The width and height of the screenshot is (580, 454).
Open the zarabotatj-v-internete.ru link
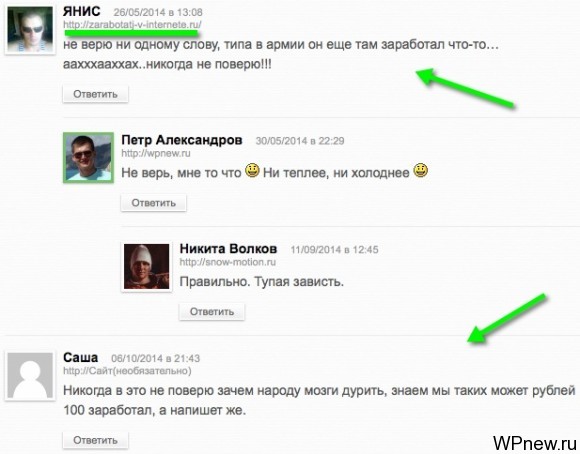[132, 25]
